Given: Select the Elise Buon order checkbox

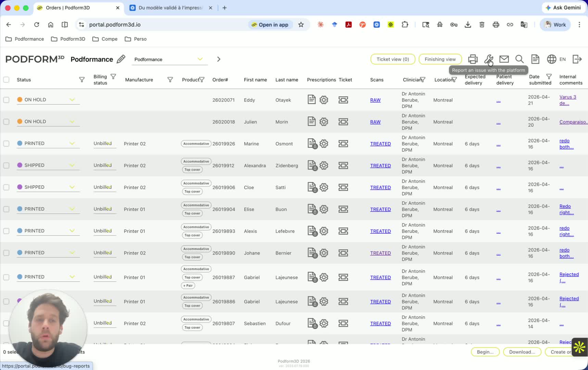Looking at the screenshot, I should point(6,209).
